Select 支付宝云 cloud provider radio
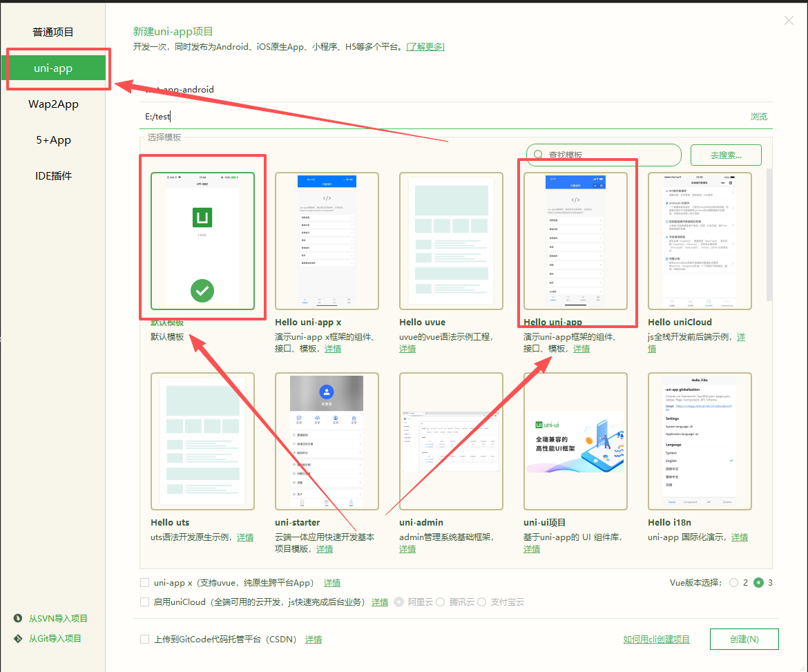 coord(481,602)
